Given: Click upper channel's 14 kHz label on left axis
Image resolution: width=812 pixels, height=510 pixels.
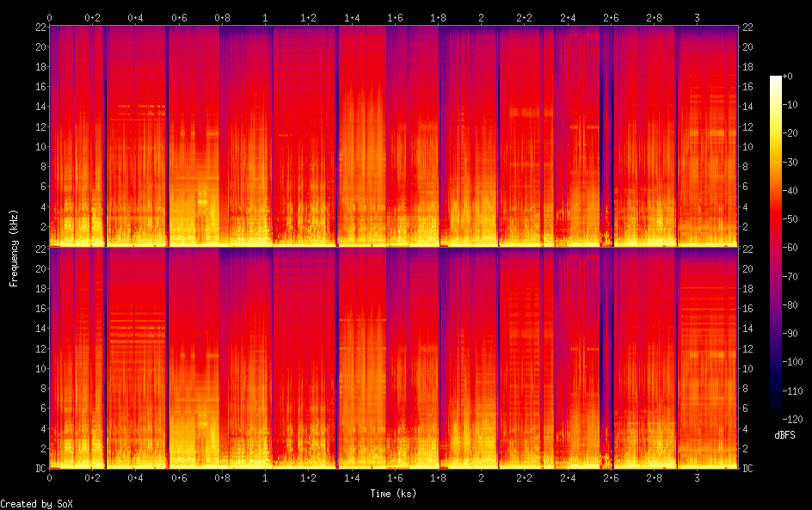Looking at the screenshot, I should [39, 107].
